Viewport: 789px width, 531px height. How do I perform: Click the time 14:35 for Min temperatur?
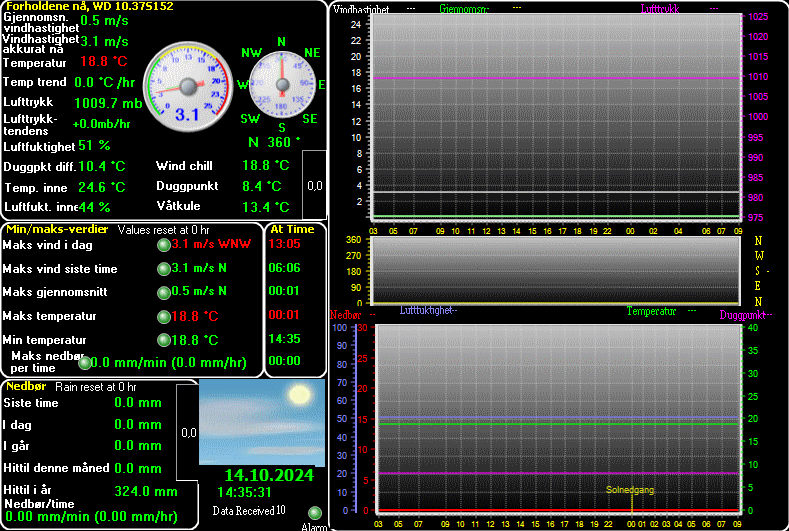coord(284,339)
